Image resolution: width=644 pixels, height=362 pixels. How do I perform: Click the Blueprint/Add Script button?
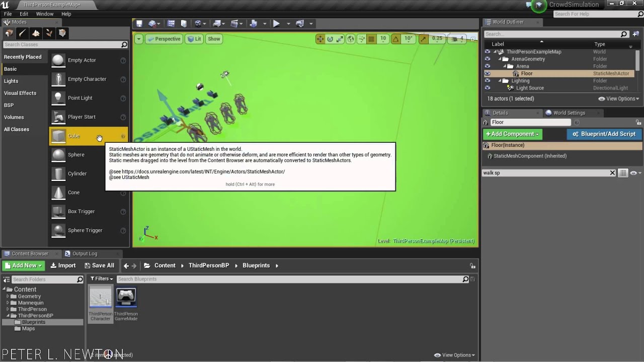[x=604, y=134]
